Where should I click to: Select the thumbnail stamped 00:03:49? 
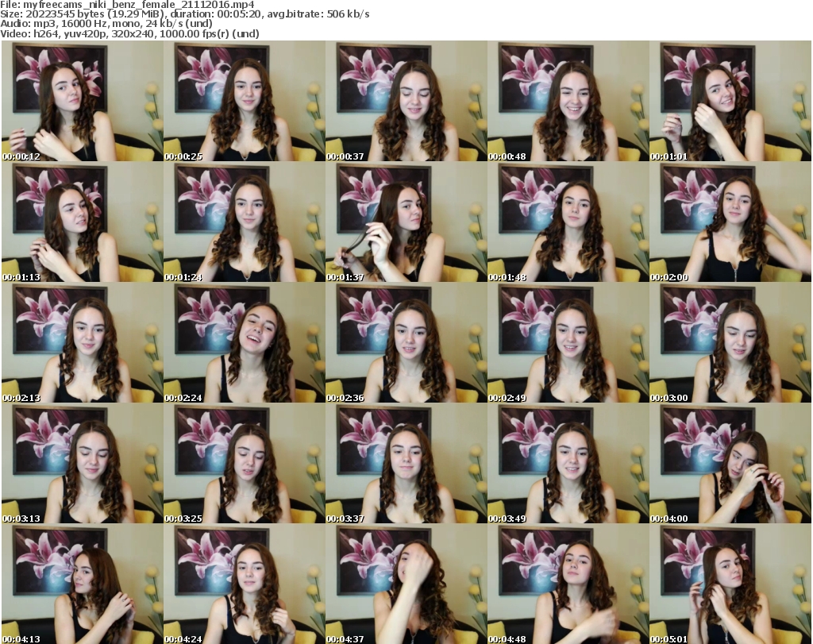coord(568,463)
